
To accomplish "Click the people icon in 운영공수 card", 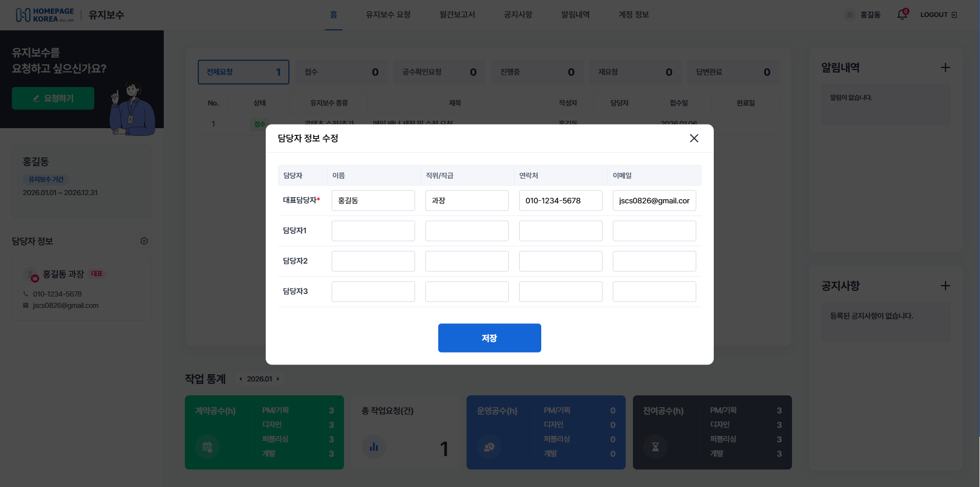I will pyautogui.click(x=489, y=447).
